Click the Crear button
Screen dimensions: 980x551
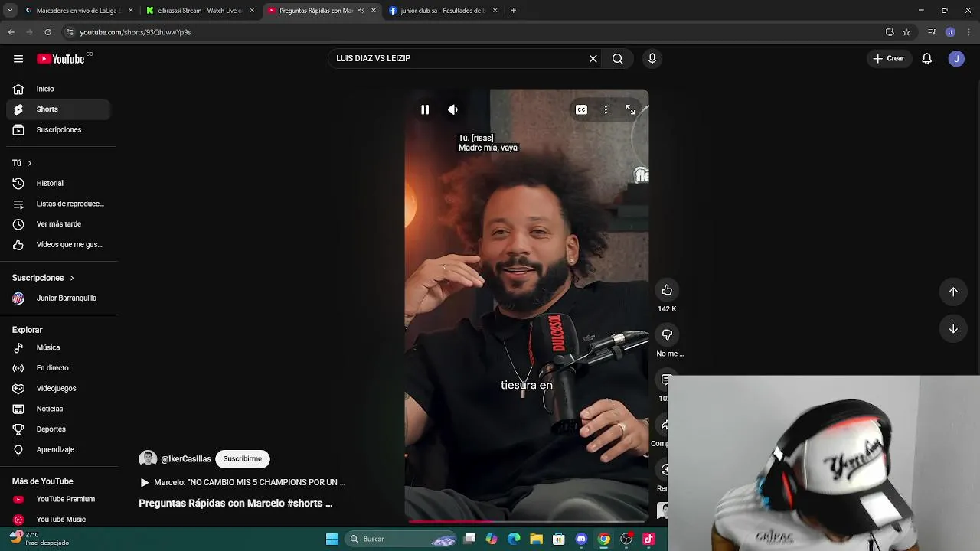888,59
